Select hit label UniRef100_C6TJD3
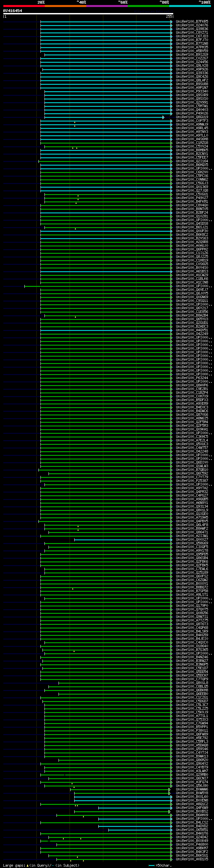The height and width of the screenshot is (868, 214). click(x=192, y=36)
